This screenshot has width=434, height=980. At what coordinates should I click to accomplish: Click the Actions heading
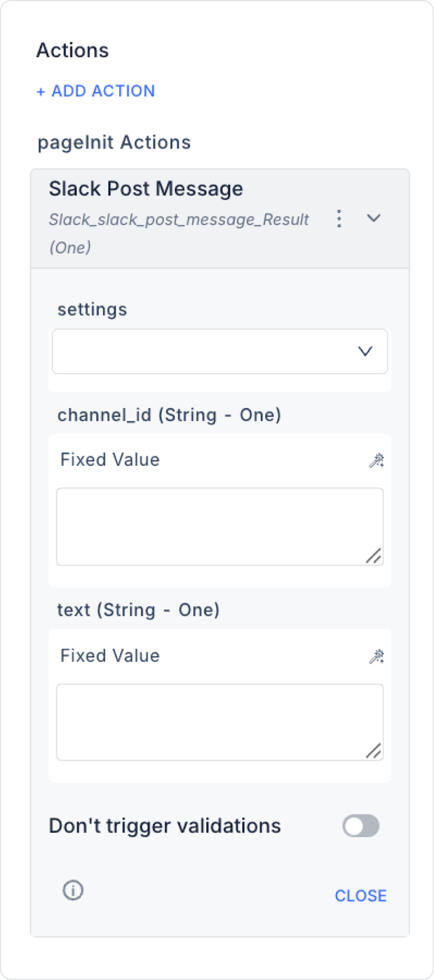72,50
